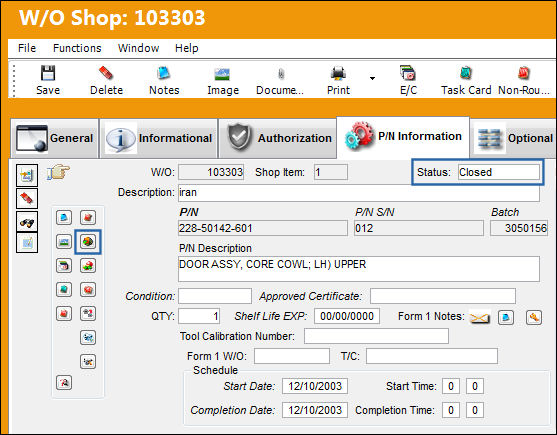The width and height of the screenshot is (557, 435).
Task: Click the Image toolbar icon
Action: pos(223,74)
